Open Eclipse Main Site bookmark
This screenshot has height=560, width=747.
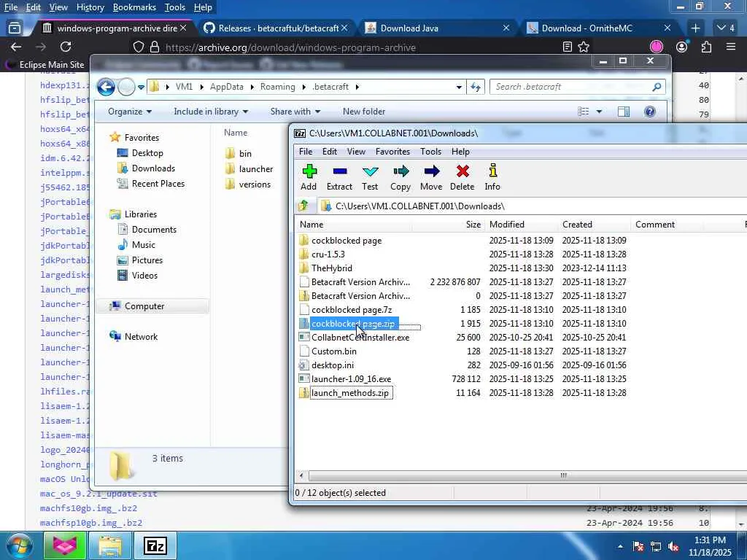click(44, 64)
